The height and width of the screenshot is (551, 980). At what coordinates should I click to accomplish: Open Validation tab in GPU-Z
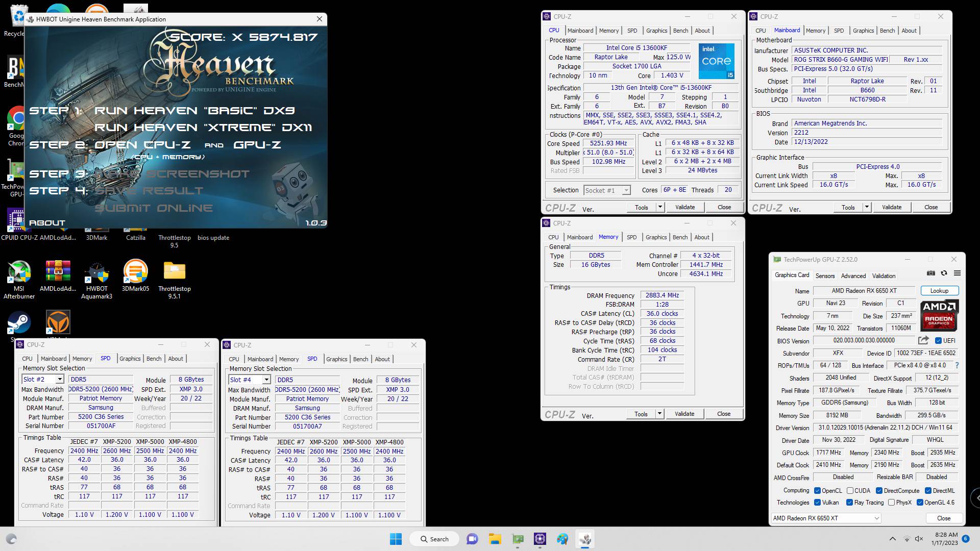[x=884, y=276]
